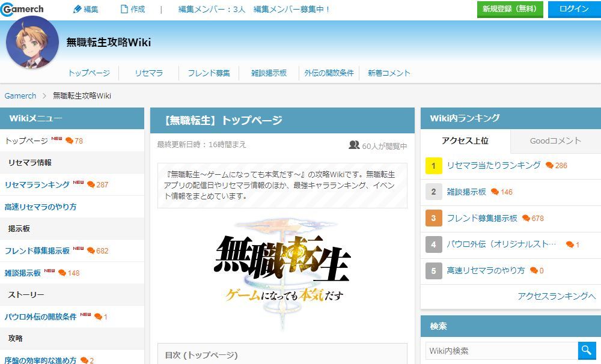The height and width of the screenshot is (364, 601).
Task: Click the wiki character avatar image
Action: (32, 42)
